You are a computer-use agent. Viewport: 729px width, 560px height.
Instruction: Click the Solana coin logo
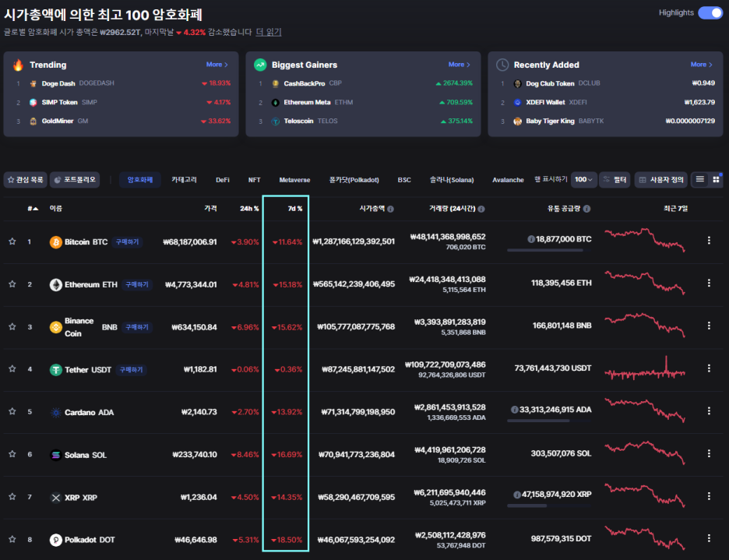point(56,455)
